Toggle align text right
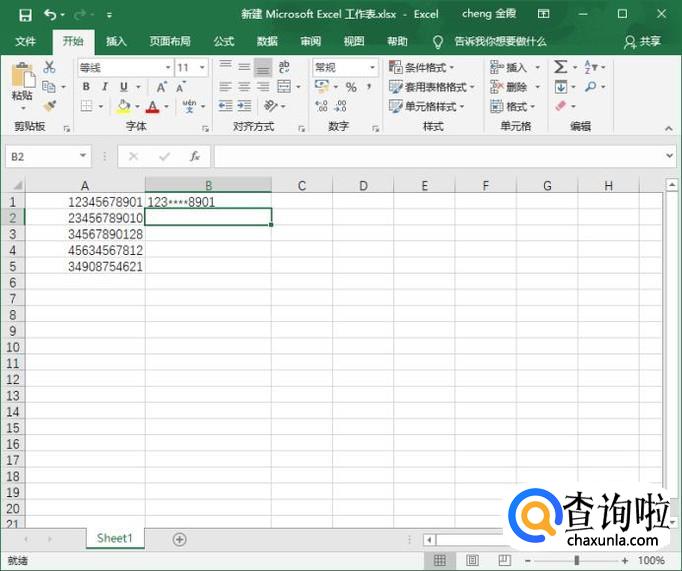The image size is (682, 571). (263, 87)
